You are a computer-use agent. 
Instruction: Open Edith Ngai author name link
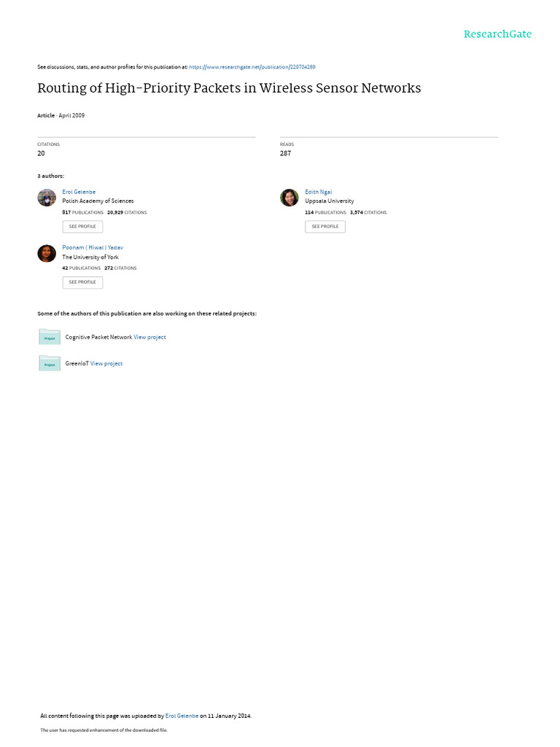[319, 192]
